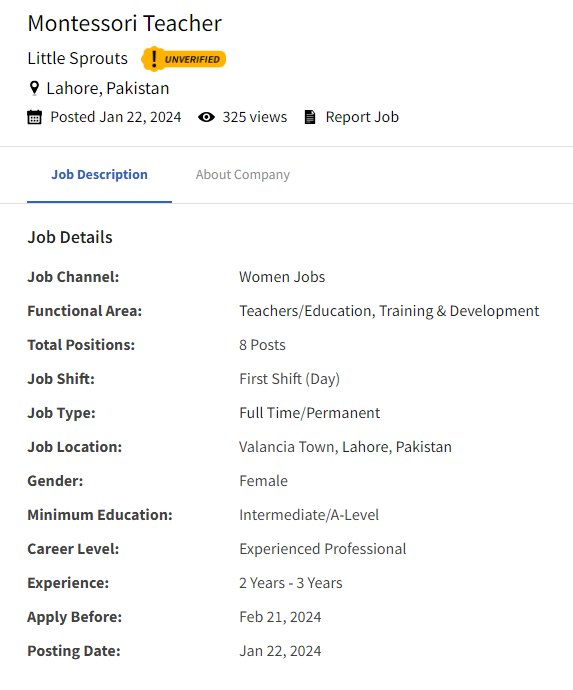Click Teachers/Education functional area text
The height and width of the screenshot is (690, 573).
(x=307, y=311)
